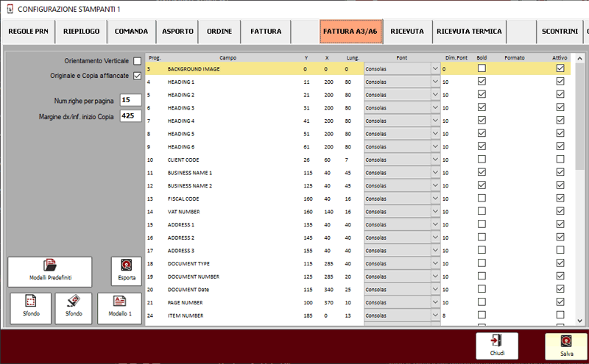This screenshot has height=364, width=589.
Task: Uncheck Bold for BUSINESS NAME 2 row
Action: coord(482,185)
